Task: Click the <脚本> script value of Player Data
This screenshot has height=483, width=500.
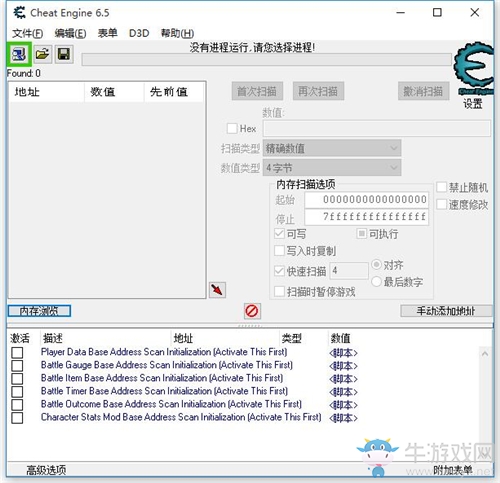Action: 343,352
